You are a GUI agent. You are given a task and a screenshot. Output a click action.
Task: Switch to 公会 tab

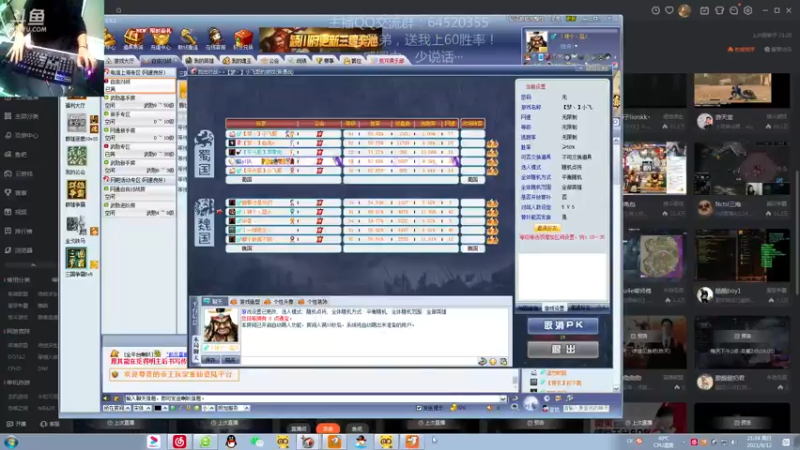tap(270, 61)
